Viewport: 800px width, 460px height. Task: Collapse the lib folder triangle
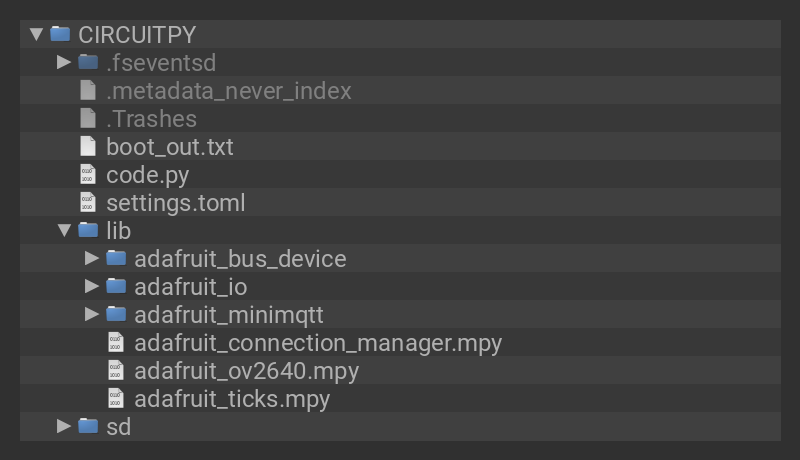pyautogui.click(x=64, y=230)
